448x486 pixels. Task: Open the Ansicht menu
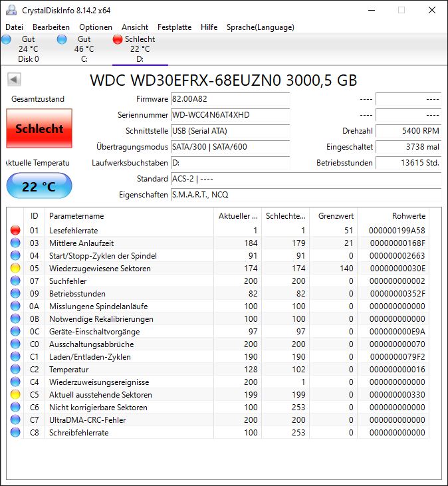135,27
